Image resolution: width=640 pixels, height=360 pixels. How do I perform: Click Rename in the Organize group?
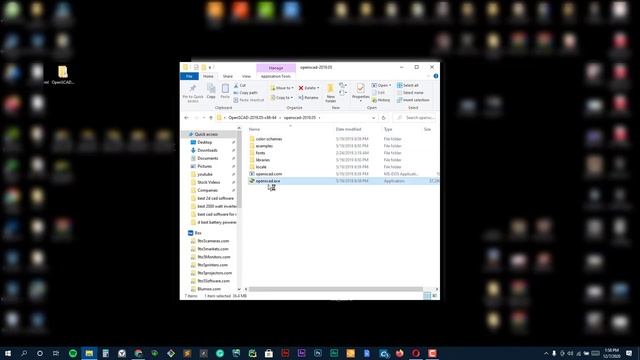point(308,98)
